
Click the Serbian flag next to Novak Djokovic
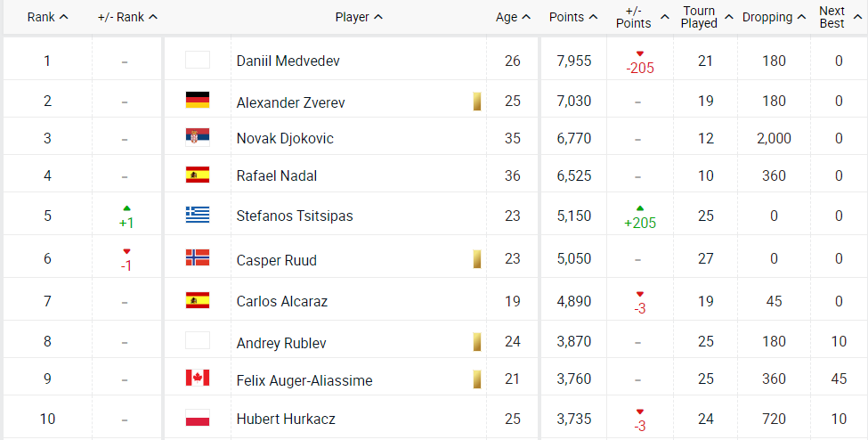[197, 137]
